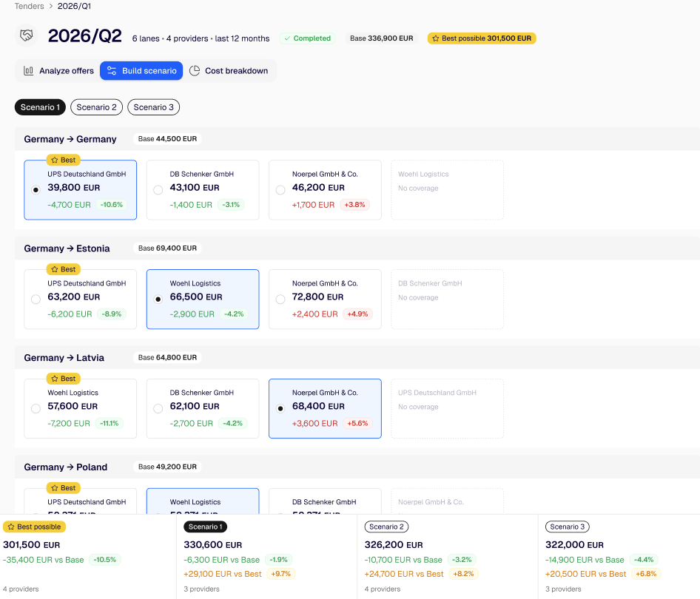Click the Scenario 3 label in summary footer
This screenshot has width=700, height=599.
(568, 527)
